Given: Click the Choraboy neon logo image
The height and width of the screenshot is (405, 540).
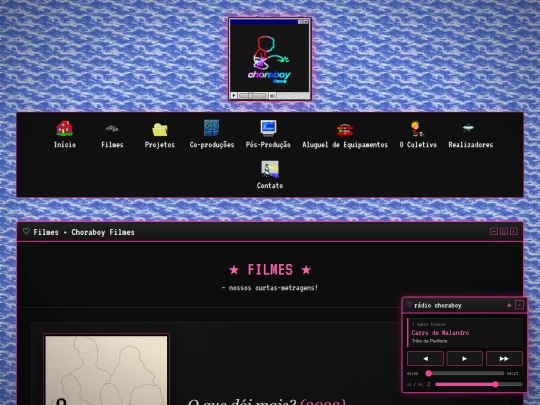Looking at the screenshot, I should [270, 58].
